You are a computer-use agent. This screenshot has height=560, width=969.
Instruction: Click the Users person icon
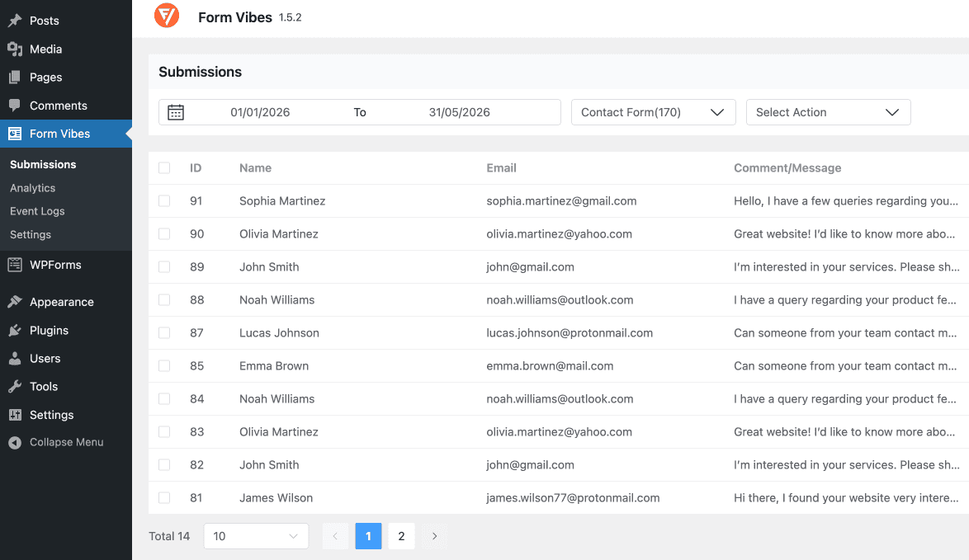click(x=15, y=358)
